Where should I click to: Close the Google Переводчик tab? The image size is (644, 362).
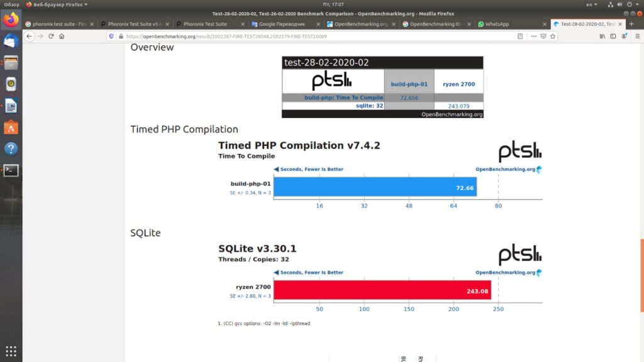(318, 24)
